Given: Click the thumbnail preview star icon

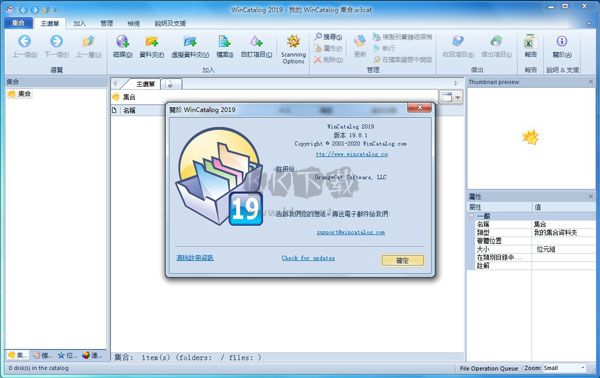Looking at the screenshot, I should [530, 137].
